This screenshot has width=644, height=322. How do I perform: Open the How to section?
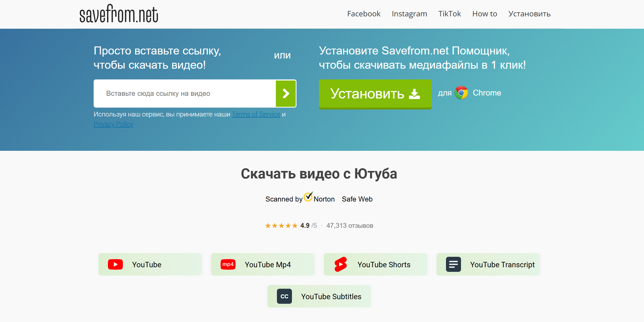tap(485, 14)
